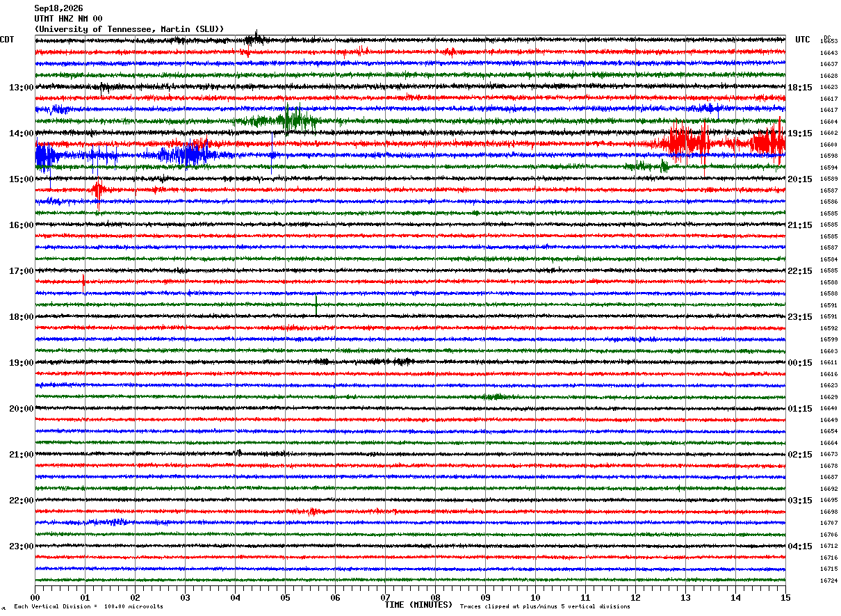Click the DC offset value 16724

tap(828, 581)
